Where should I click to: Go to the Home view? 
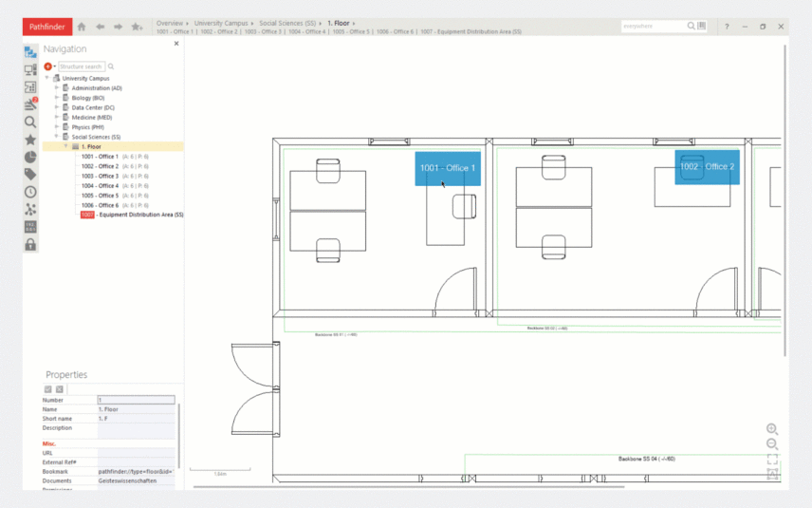tap(82, 27)
